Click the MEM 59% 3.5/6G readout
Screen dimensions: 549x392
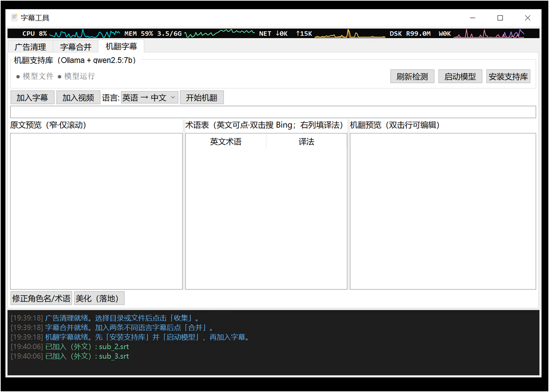tap(153, 34)
